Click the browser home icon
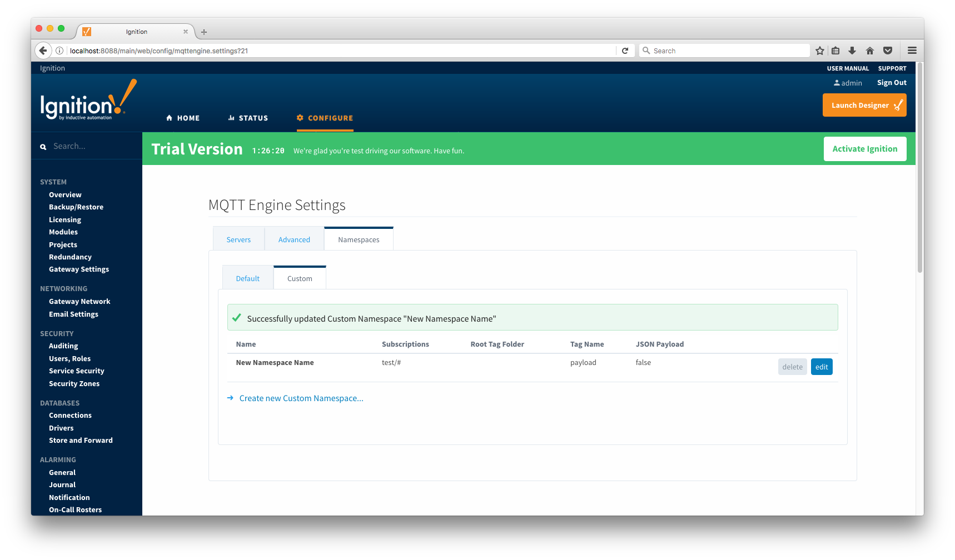This screenshot has width=955, height=560. (870, 51)
